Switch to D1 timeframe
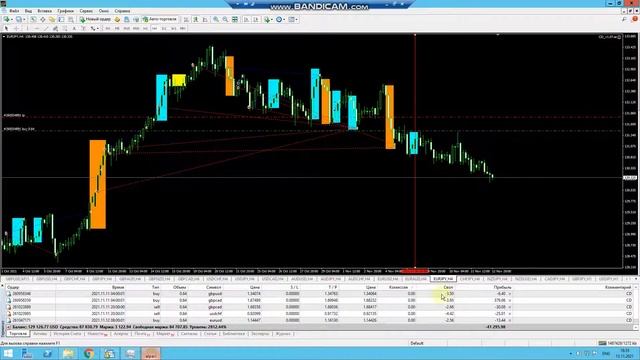 [164, 28]
